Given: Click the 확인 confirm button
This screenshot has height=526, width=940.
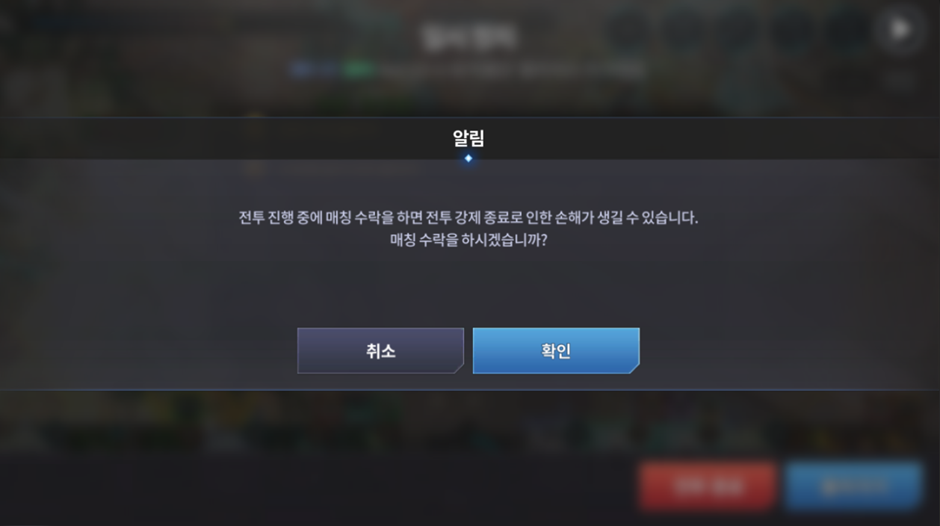Looking at the screenshot, I should [556, 351].
